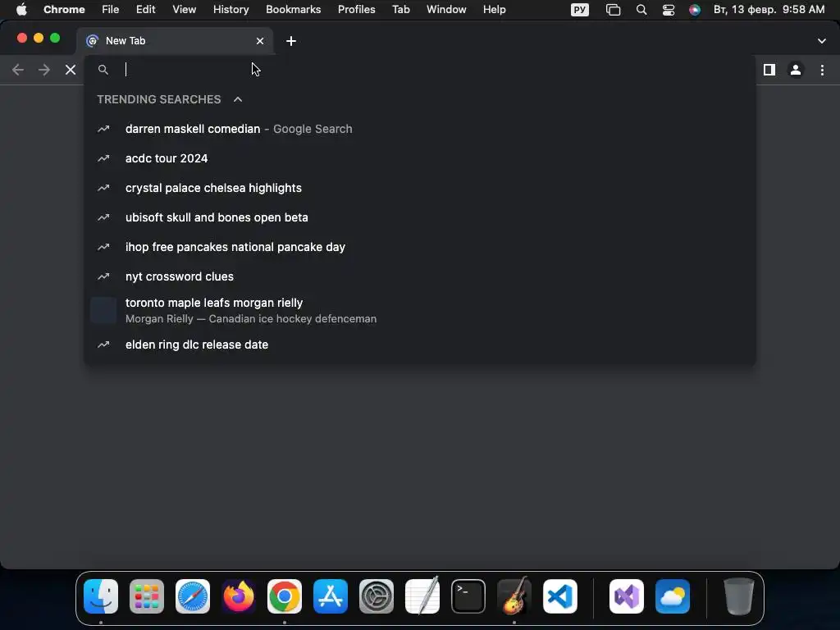
Task: Open the History menu
Action: (x=231, y=10)
